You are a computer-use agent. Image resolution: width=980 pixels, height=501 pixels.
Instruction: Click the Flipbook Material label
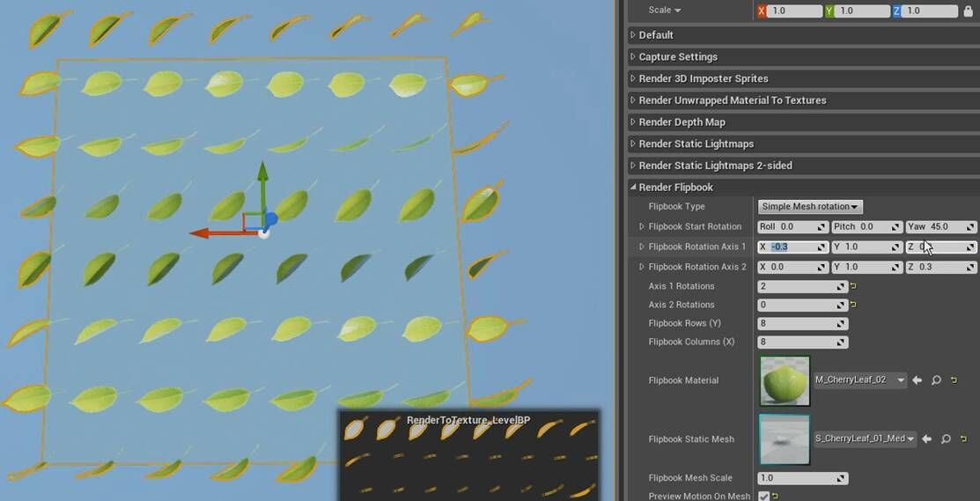coord(683,380)
